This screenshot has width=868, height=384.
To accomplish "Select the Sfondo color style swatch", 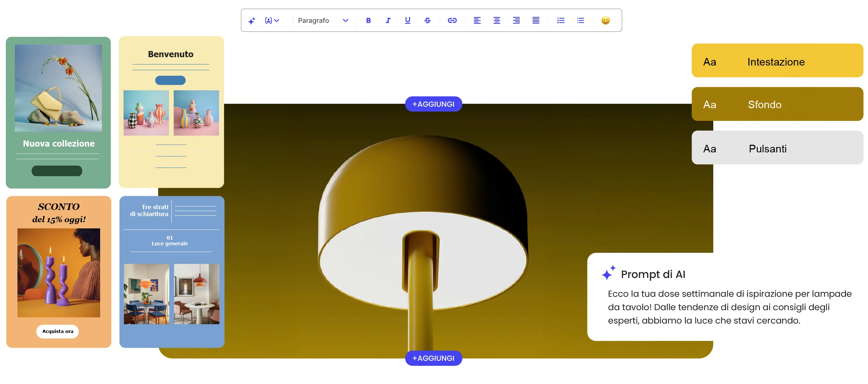I will [x=777, y=104].
